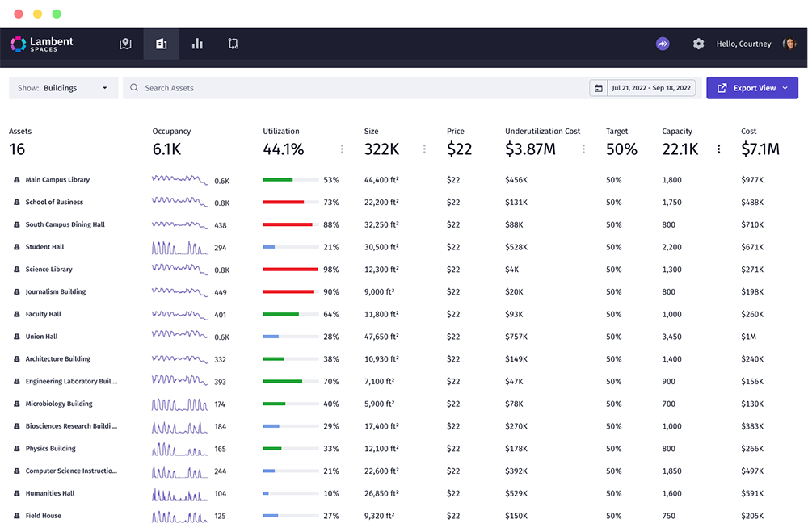The width and height of the screenshot is (808, 532).
Task: Click building icon beside Physics Building
Action: coord(16,449)
